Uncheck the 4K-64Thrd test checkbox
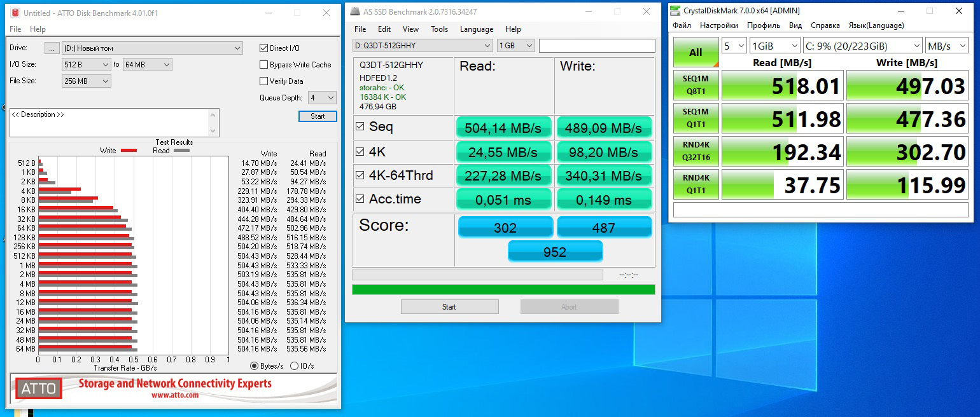The height and width of the screenshot is (417, 980). pyautogui.click(x=360, y=175)
